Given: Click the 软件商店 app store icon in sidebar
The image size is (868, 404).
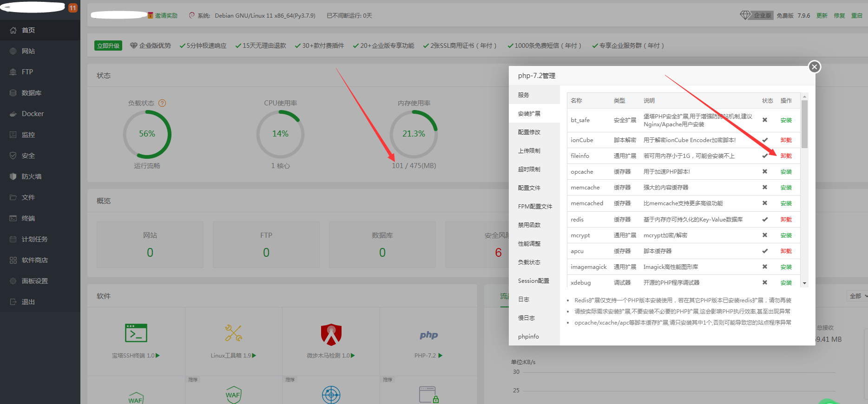Looking at the screenshot, I should 13,260.
